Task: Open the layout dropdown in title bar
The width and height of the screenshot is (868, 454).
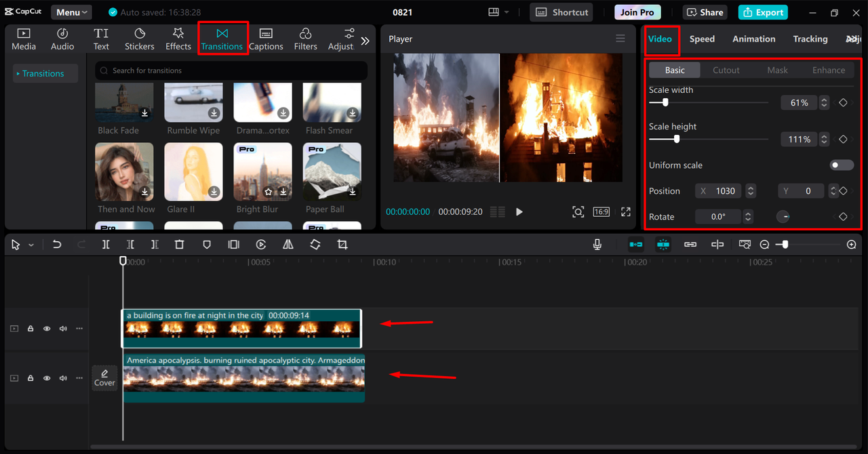Action: click(x=498, y=12)
